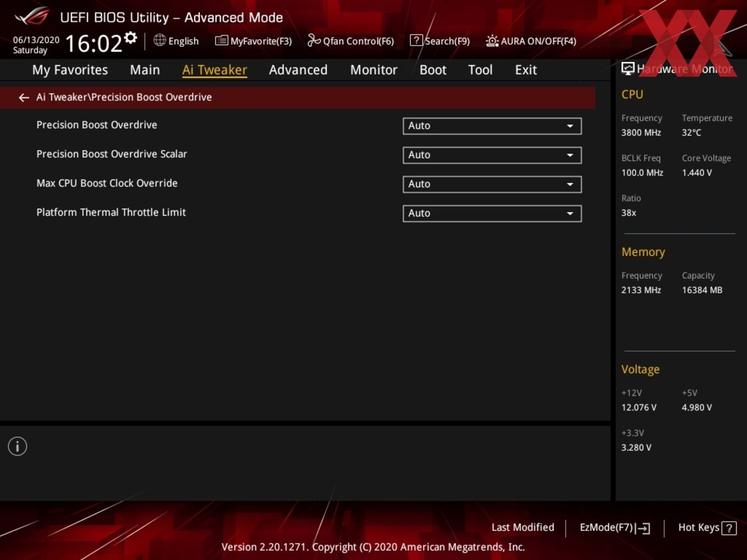Click the Version 2.20.1271 copyright text
Image resolution: width=747 pixels, height=560 pixels.
(x=373, y=547)
